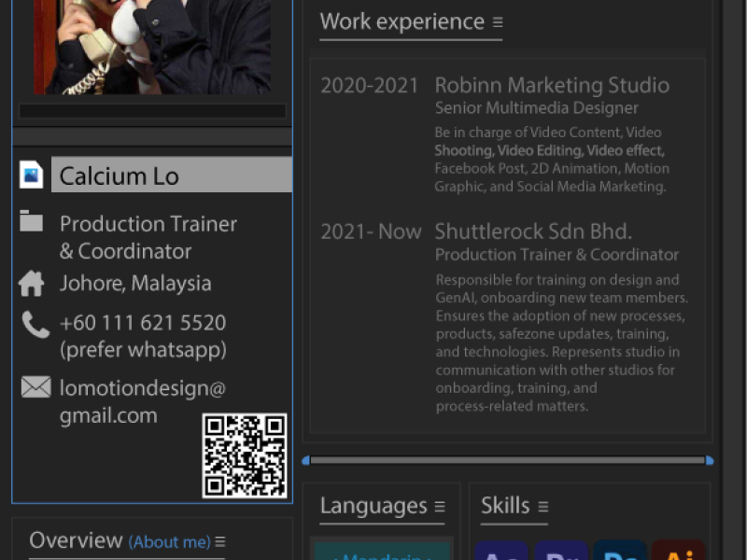Open the Work experience panel menu
Viewport: 747px width, 560px height.
(498, 22)
